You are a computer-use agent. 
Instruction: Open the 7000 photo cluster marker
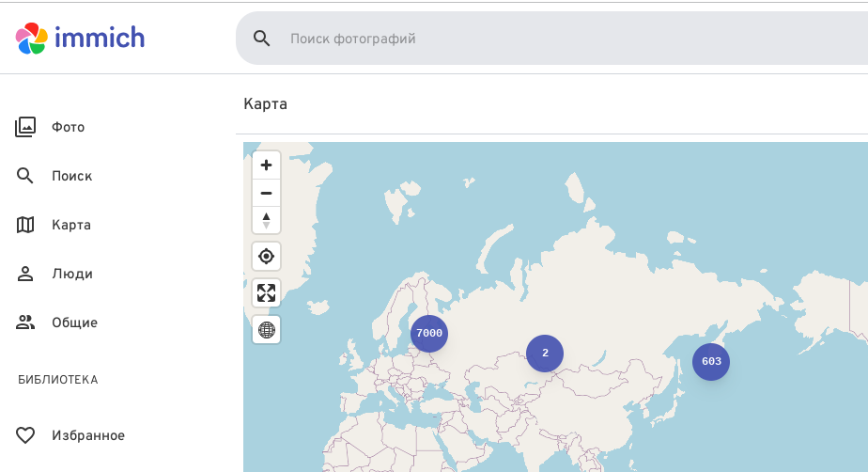(428, 333)
